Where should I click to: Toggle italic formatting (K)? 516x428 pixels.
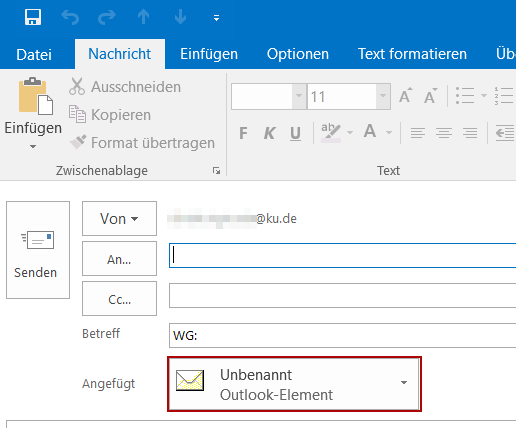[x=269, y=133]
